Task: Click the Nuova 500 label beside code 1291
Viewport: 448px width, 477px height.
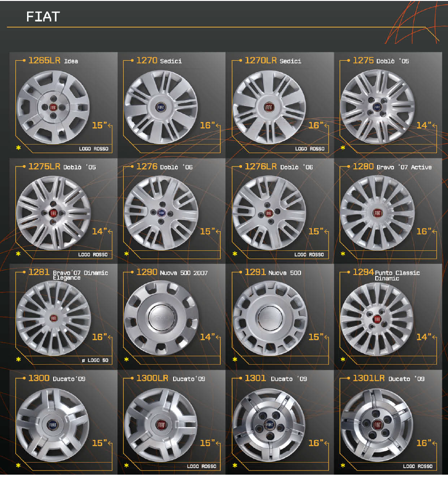Action: (285, 273)
